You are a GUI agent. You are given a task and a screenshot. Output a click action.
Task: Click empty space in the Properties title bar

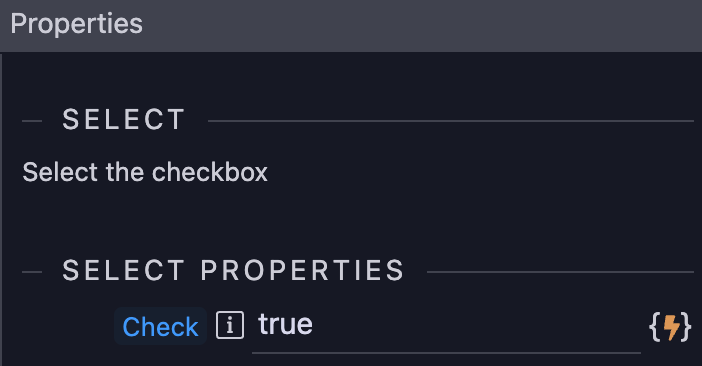421,25
